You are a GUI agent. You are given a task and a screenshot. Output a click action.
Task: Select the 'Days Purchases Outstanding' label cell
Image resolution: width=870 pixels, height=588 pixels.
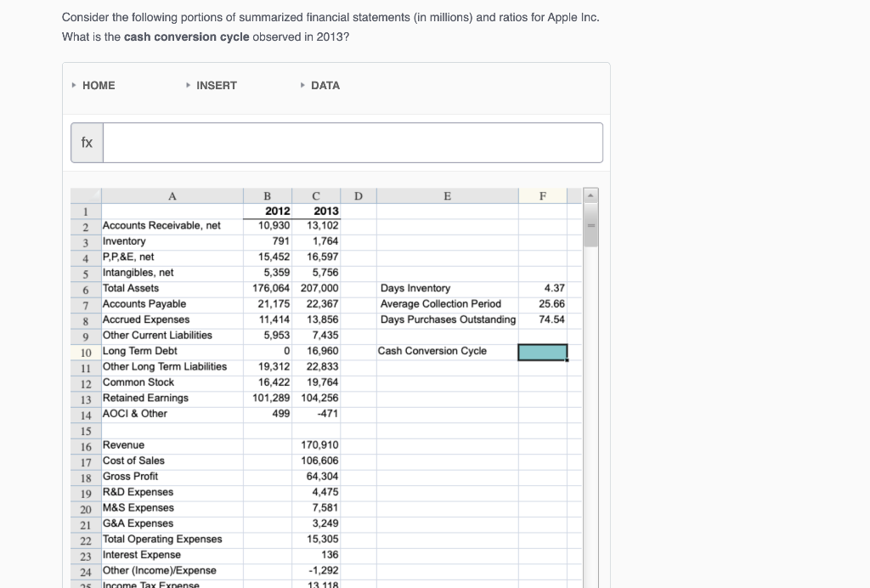pyautogui.click(x=447, y=319)
